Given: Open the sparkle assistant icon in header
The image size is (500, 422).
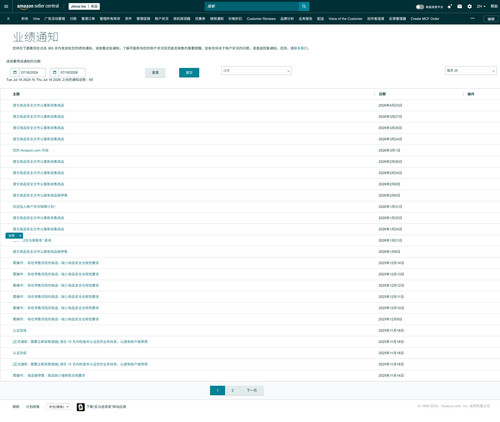Looking at the screenshot, I should 450,6.
